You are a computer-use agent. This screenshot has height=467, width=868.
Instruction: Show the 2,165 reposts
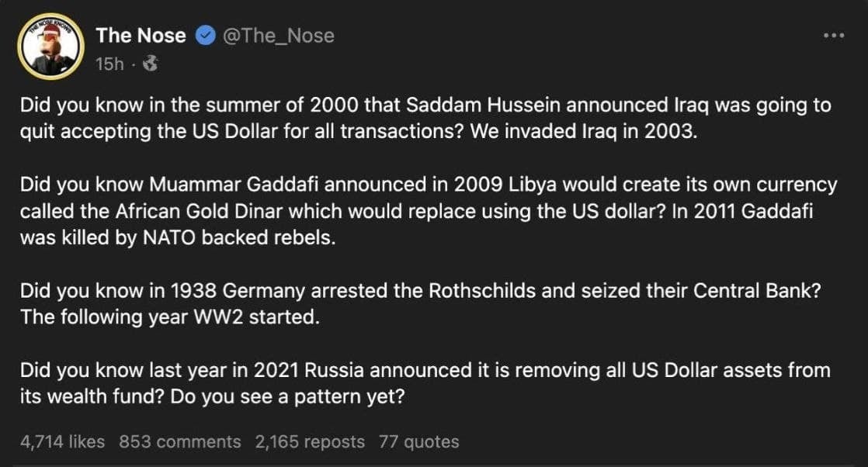(310, 441)
